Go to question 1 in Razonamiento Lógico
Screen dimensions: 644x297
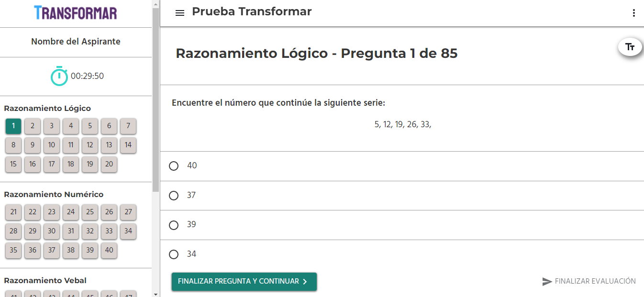pos(13,126)
